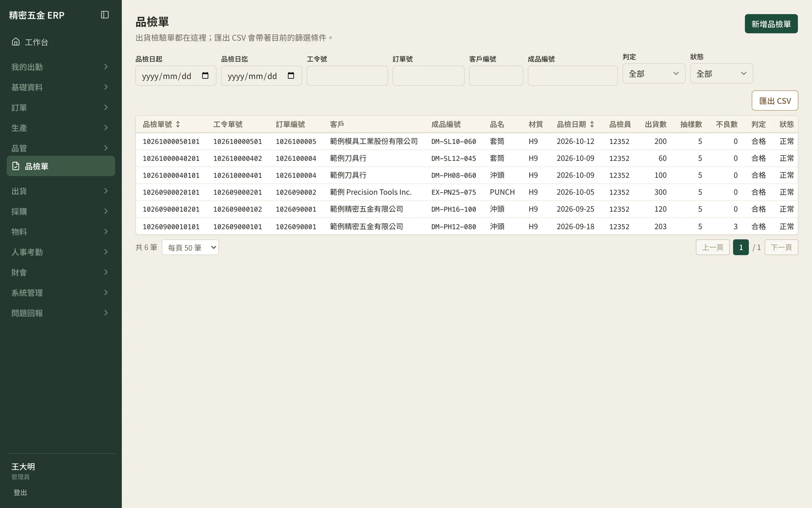The width and height of the screenshot is (812, 508).
Task: Open the 狀態 filter dropdown
Action: 721,74
